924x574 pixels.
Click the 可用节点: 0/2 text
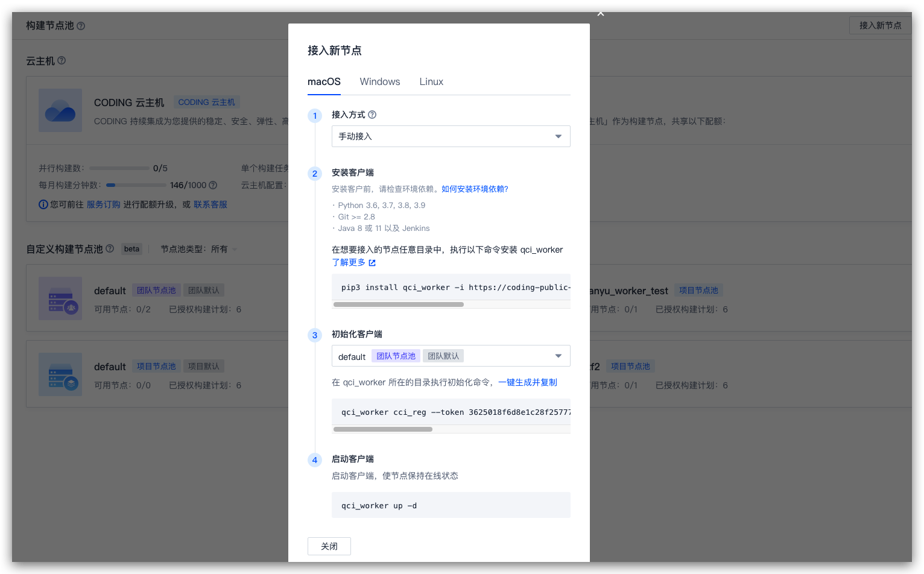(x=122, y=309)
